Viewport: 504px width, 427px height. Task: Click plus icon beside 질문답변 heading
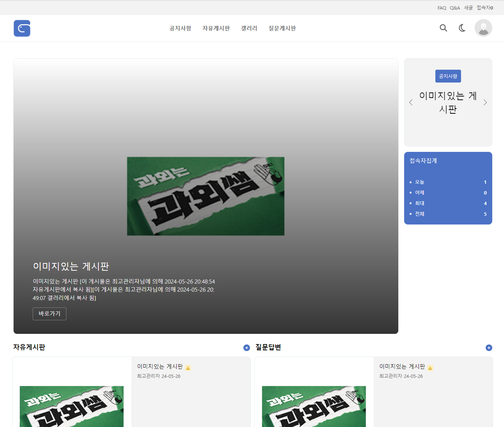tap(489, 348)
